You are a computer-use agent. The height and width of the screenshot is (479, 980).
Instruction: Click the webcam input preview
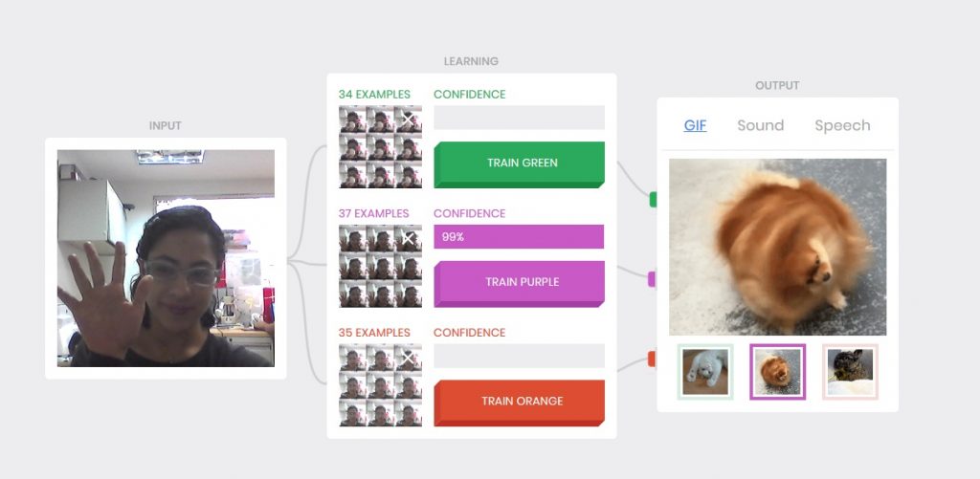pyautogui.click(x=166, y=258)
